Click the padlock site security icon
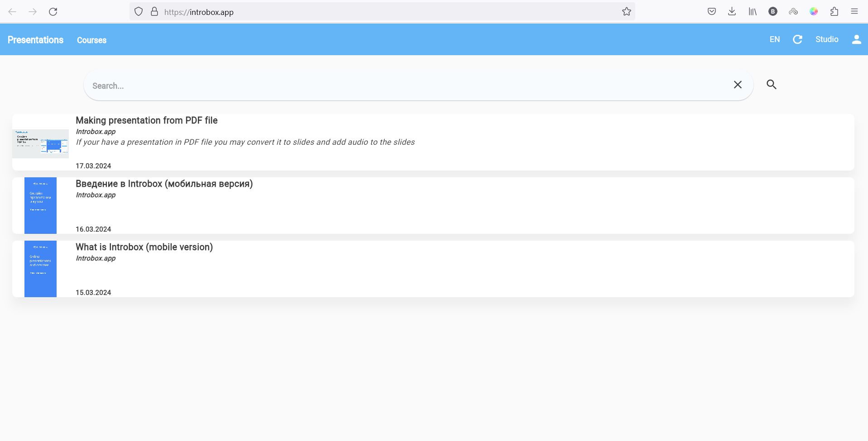The width and height of the screenshot is (868, 441). [154, 12]
